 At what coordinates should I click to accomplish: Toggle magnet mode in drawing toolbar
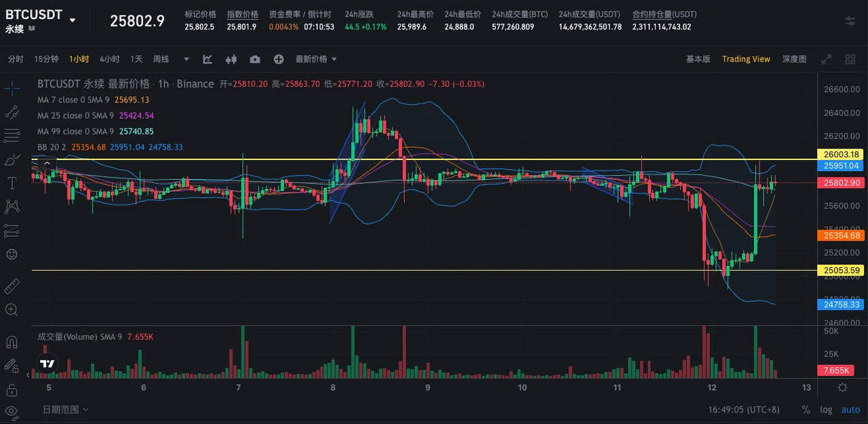point(12,341)
